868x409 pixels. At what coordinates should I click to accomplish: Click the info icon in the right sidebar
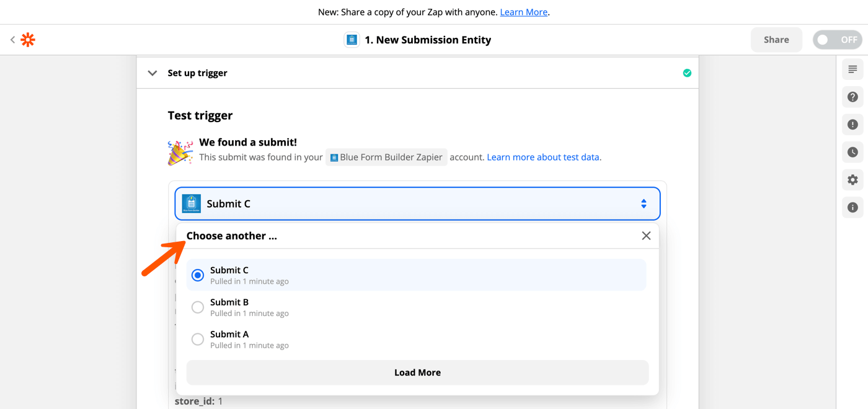pos(852,207)
